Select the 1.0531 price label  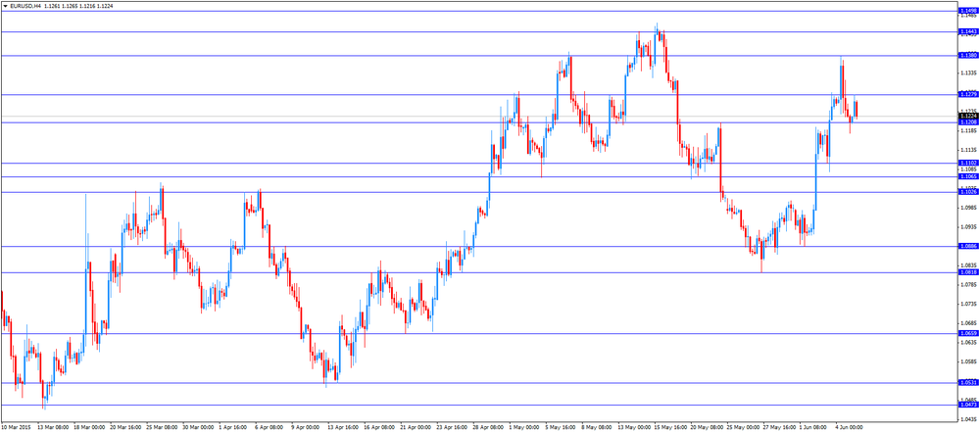pos(967,383)
